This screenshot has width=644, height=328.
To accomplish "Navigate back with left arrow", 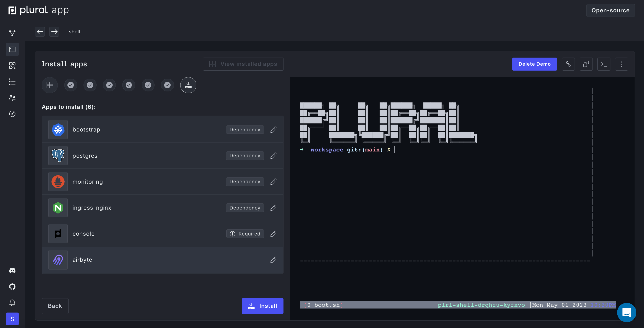I will coord(40,32).
